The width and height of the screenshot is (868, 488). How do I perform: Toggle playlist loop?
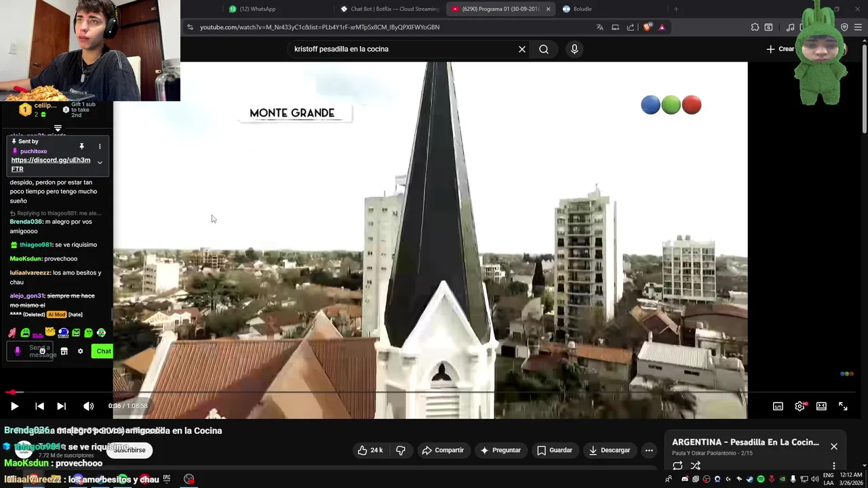[x=677, y=466]
